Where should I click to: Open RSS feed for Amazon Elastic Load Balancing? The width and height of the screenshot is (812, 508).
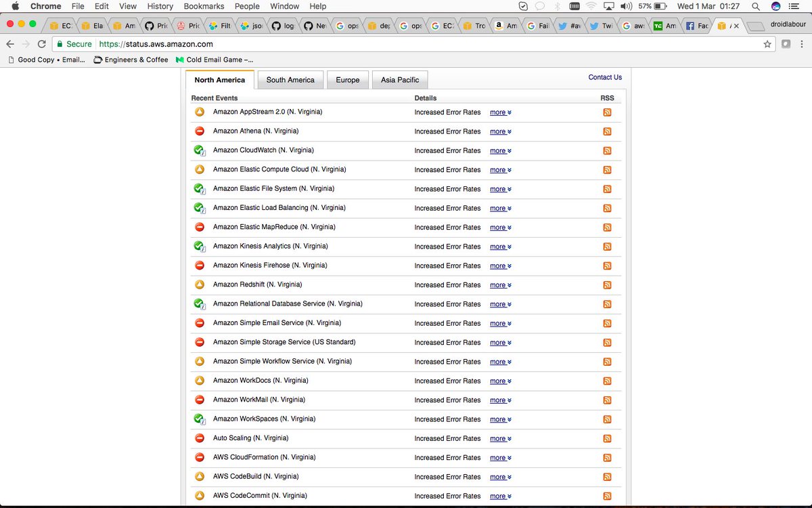(x=607, y=208)
